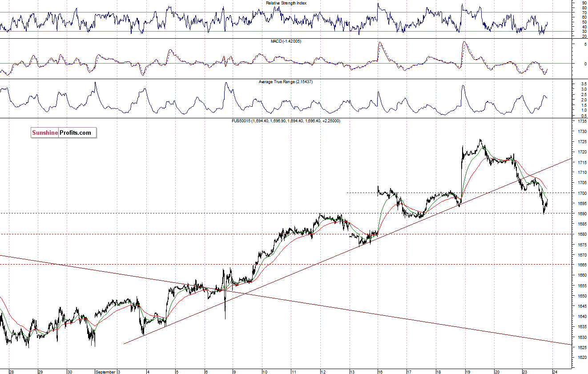The width and height of the screenshot is (588, 374).
Task: Select date label 28 on time axis
Action: point(12,371)
